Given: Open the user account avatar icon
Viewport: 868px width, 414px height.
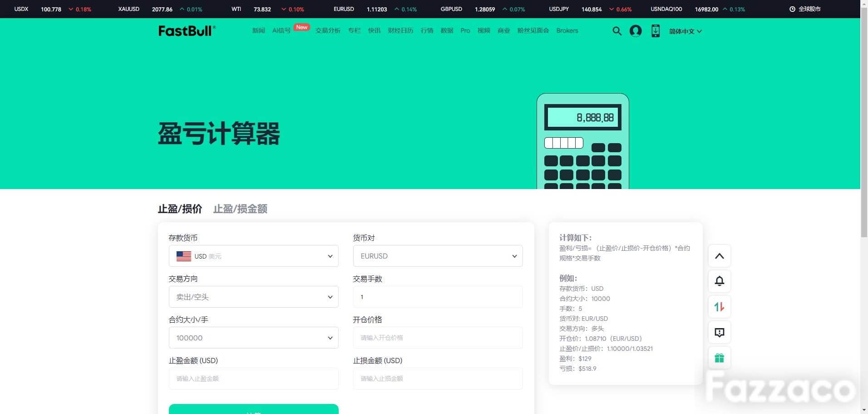Looking at the screenshot, I should pyautogui.click(x=636, y=31).
